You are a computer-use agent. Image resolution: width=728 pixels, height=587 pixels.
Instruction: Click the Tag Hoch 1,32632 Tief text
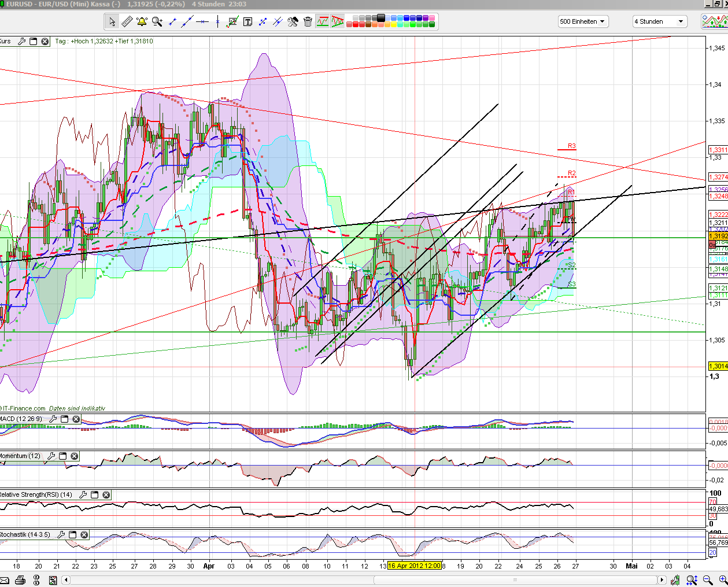[x=104, y=41]
